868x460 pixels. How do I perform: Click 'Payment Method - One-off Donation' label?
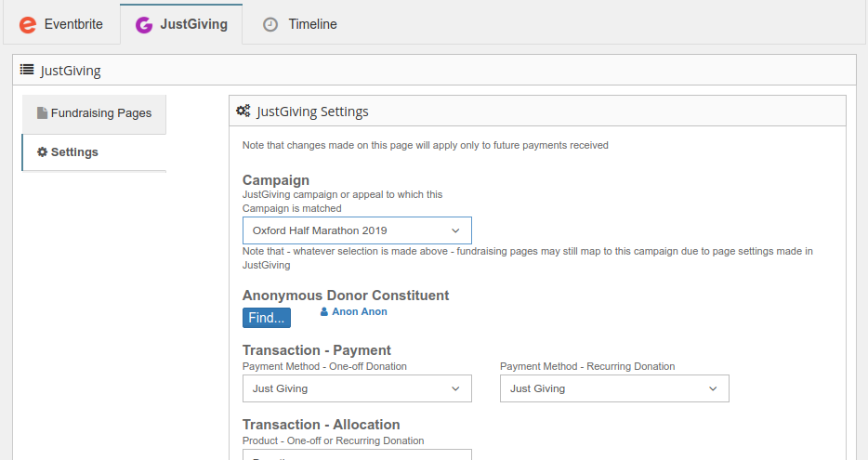[x=324, y=366]
